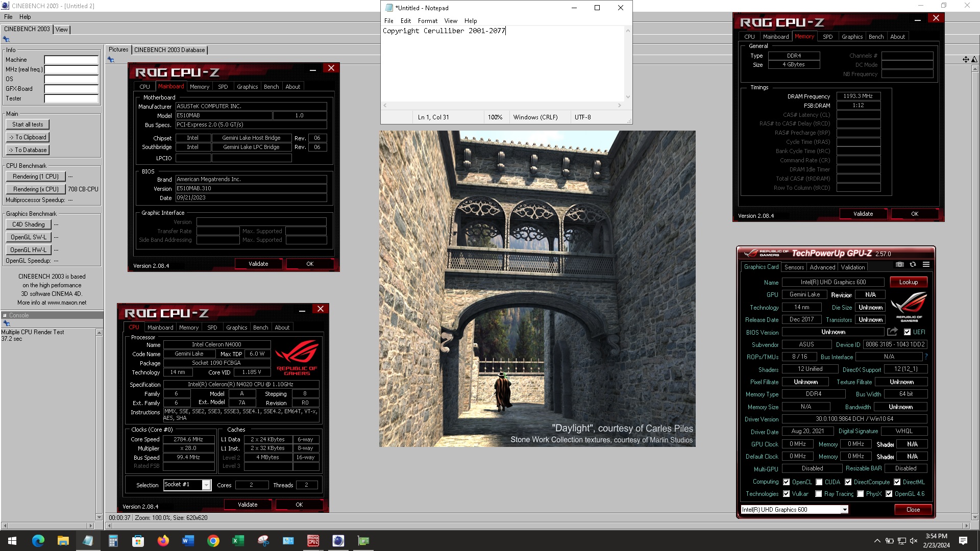Open the GPU selector dropdown in GPU-Z

[x=845, y=509]
